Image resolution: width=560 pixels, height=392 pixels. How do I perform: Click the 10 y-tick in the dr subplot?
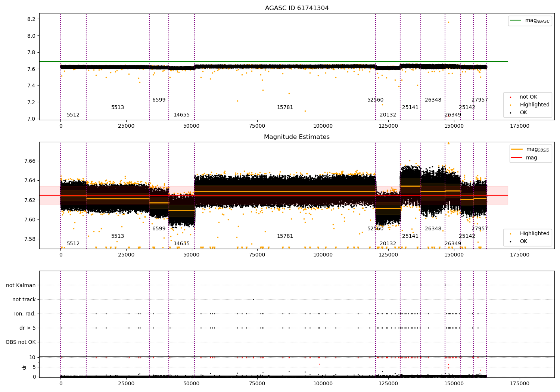click(x=32, y=358)
